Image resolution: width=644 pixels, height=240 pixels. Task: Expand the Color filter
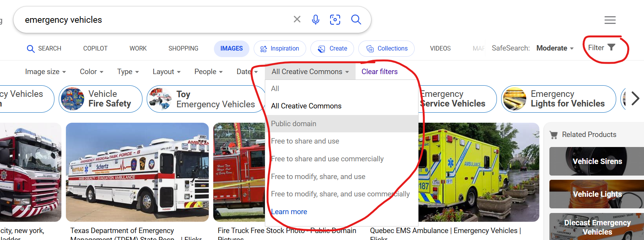pos(92,72)
